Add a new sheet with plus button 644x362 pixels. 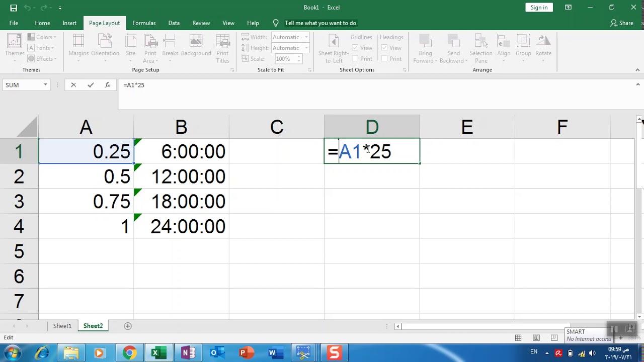point(128,326)
